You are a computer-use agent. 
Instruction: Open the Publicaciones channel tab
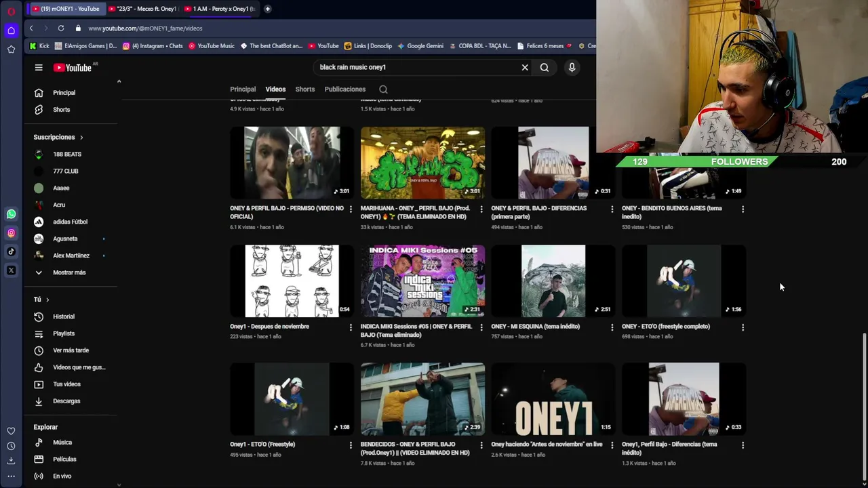pyautogui.click(x=345, y=89)
